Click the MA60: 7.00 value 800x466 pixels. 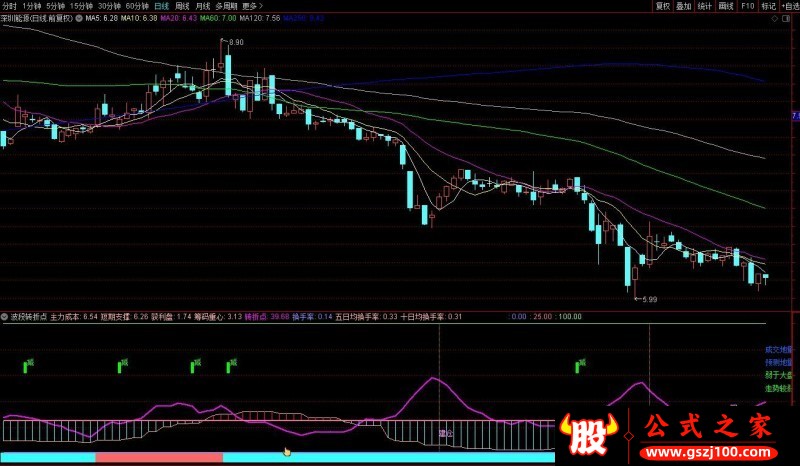218,18
